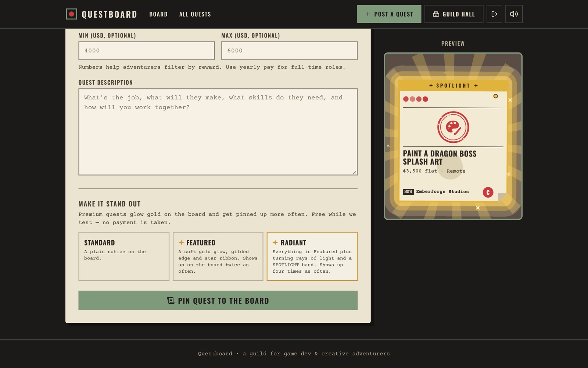Open the All Quests nav item
The width and height of the screenshot is (588, 368).
coord(195,14)
